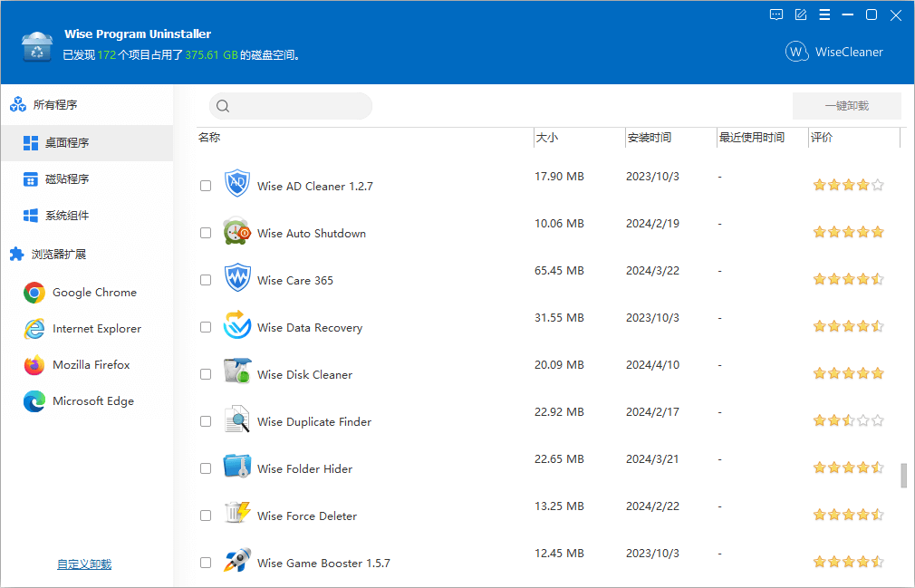Screen dimensions: 915x588
Task: Open the Google Chrome icon in sidebar
Action: click(34, 292)
